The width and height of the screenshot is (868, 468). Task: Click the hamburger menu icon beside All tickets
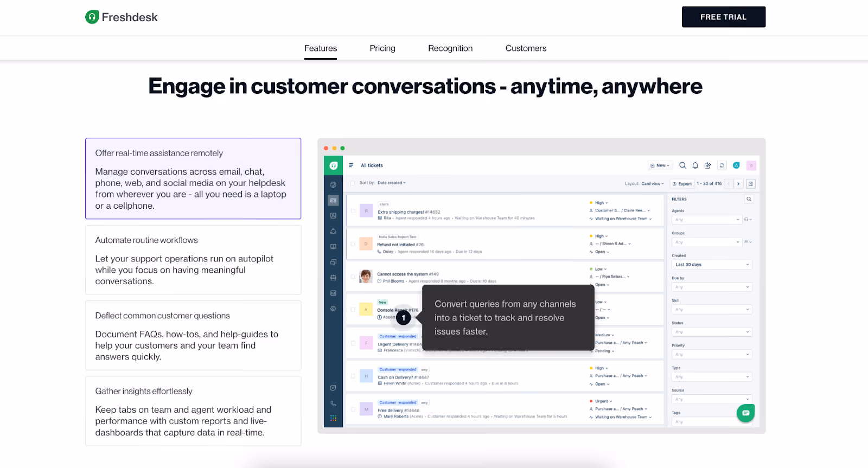tap(351, 165)
